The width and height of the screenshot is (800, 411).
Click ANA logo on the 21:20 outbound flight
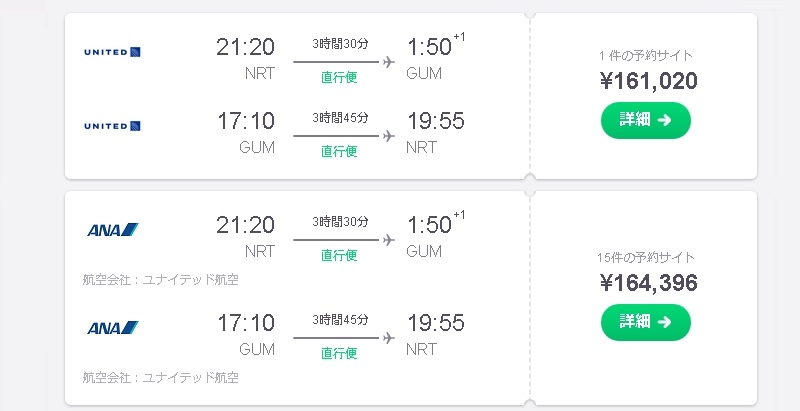tap(112, 230)
